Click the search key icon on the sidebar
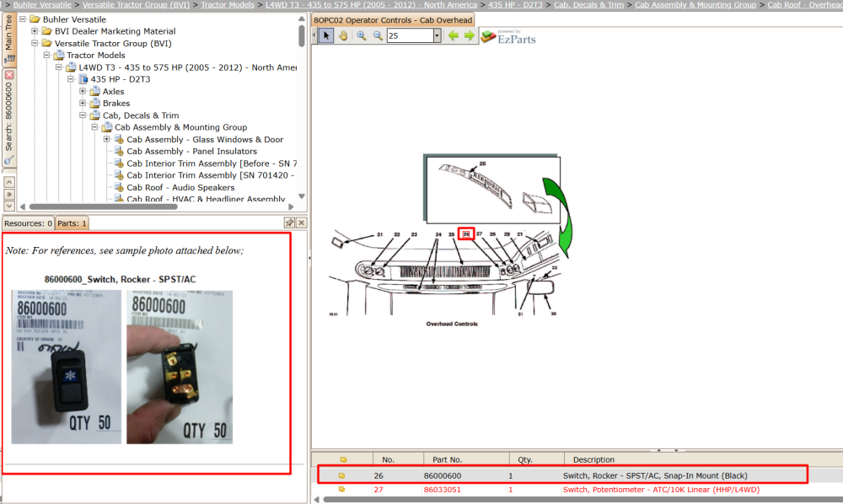843x504 pixels. 8,159
